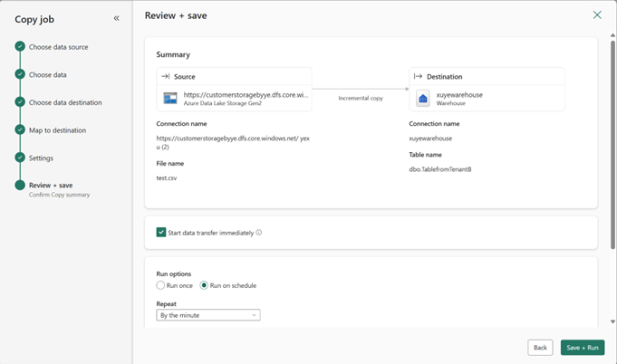Click the Destination arrow icon
Image resolution: width=617 pixels, height=364 pixels.
[418, 77]
